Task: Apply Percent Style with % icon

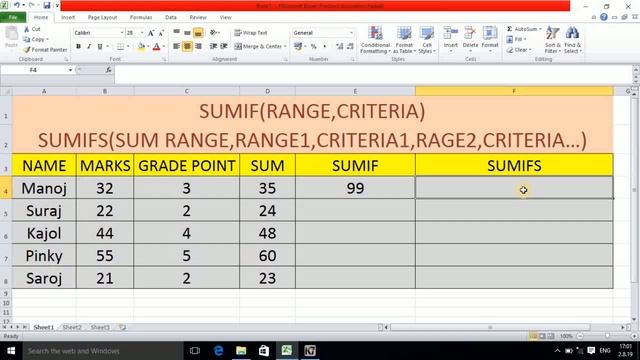Action: [x=313, y=47]
